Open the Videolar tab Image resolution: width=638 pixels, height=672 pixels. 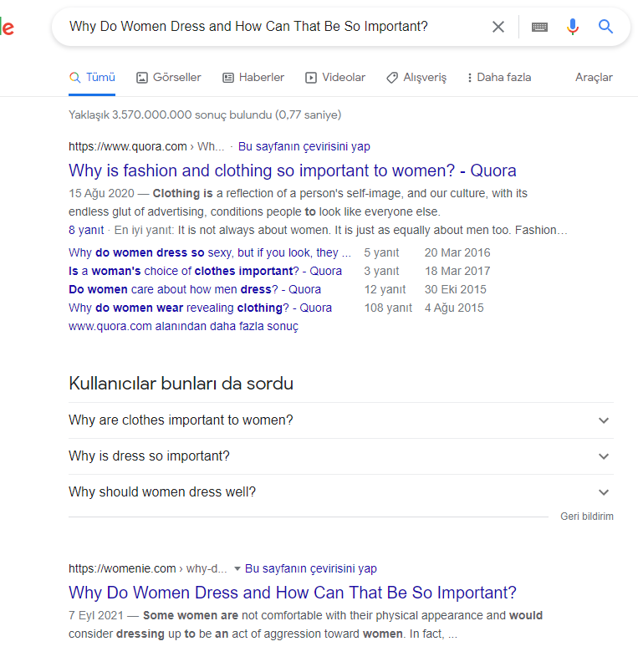(x=334, y=77)
